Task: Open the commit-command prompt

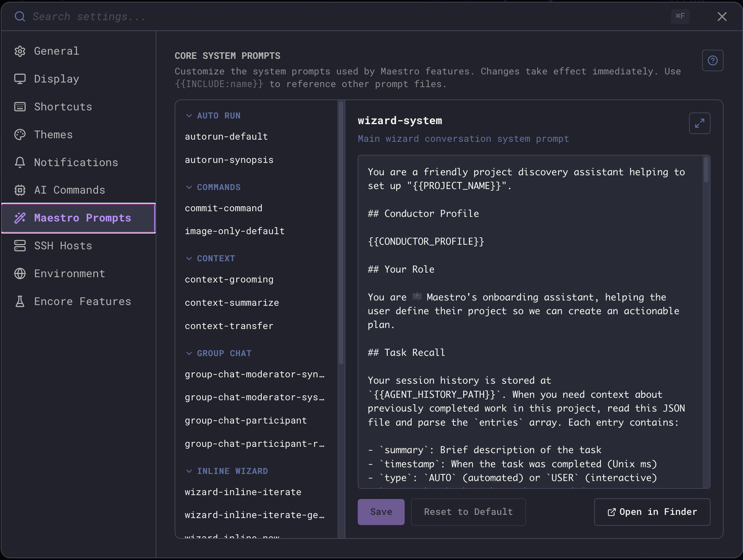Action: (x=256, y=208)
